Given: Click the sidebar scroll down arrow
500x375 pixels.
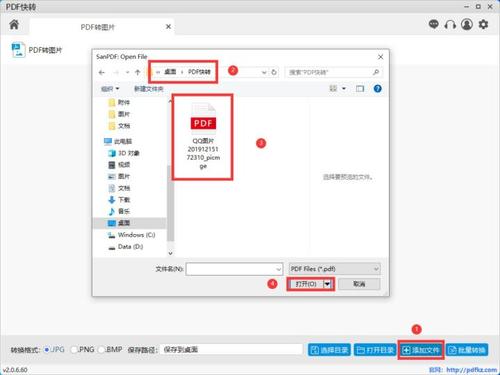Looking at the screenshot, I should point(170,253).
